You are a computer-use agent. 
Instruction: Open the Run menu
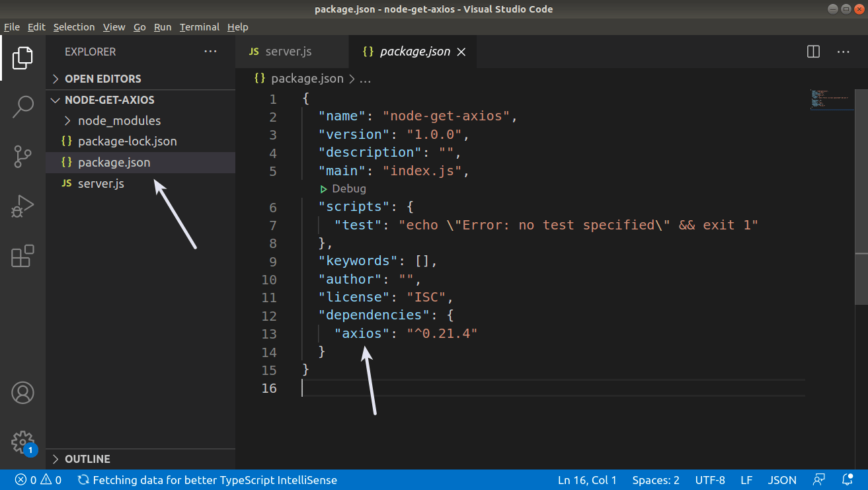click(x=162, y=27)
